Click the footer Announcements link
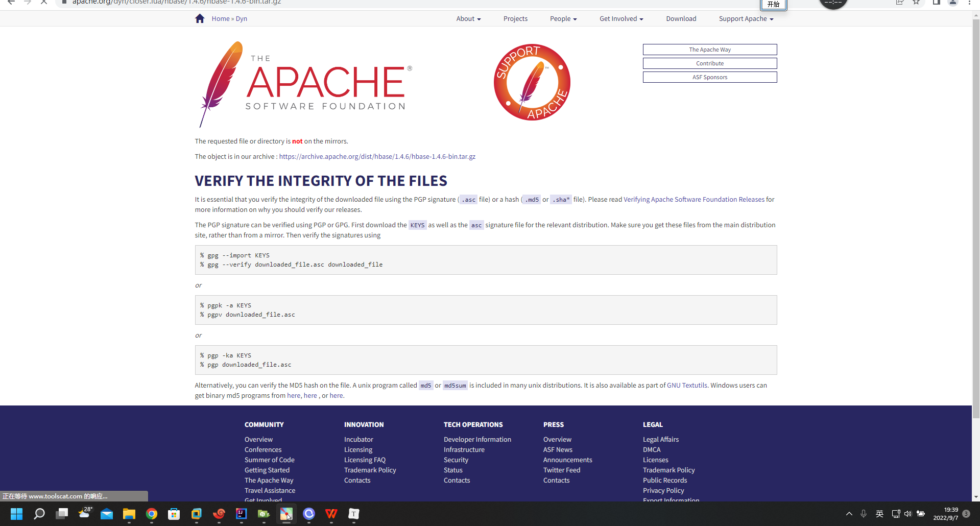This screenshot has height=526, width=980. (x=567, y=460)
